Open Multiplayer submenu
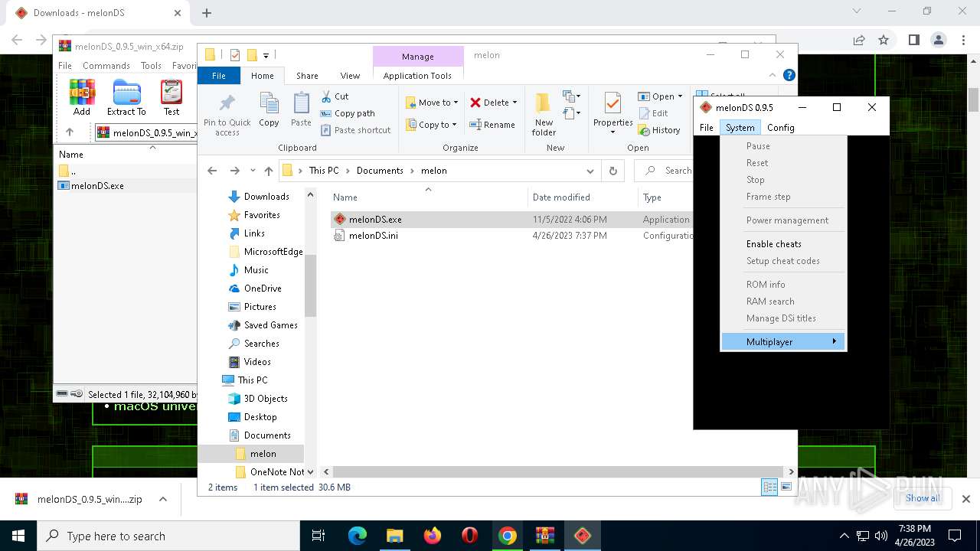The image size is (980, 551). click(x=783, y=342)
